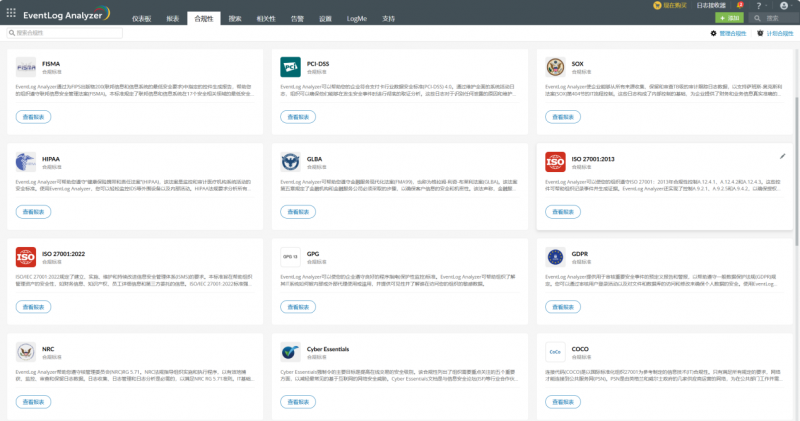Click the PCI-DSS logo icon

point(290,67)
